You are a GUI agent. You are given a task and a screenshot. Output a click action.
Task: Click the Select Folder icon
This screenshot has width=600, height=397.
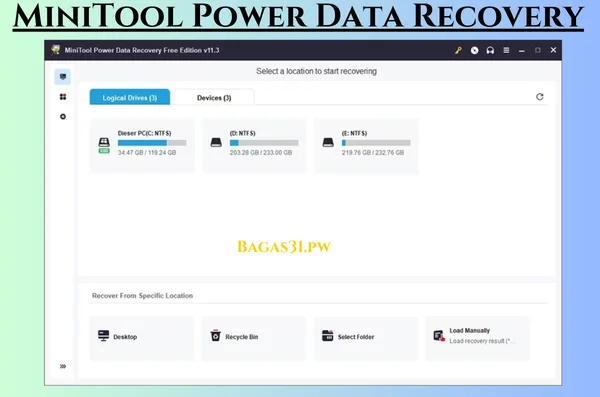[328, 335]
